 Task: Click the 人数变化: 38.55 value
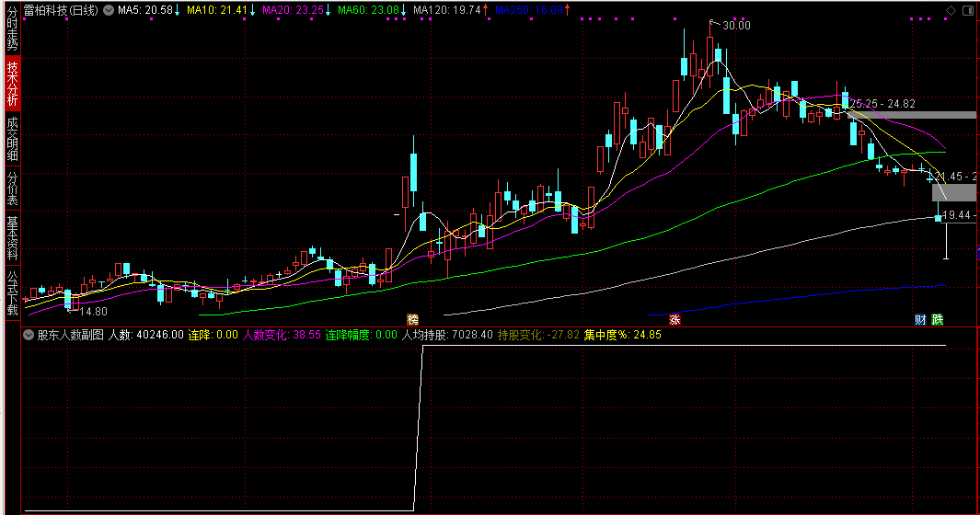tap(282, 335)
